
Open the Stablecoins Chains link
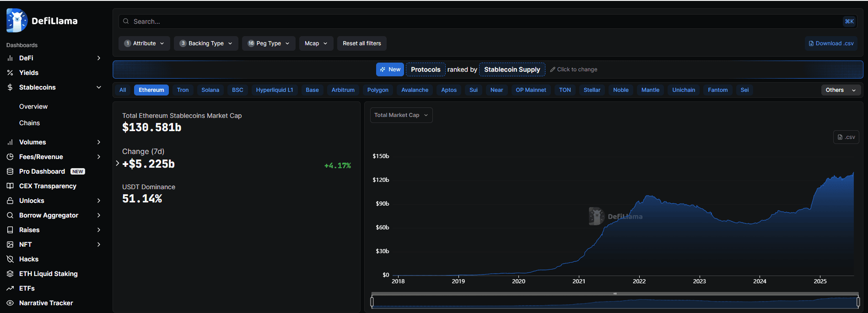click(29, 123)
